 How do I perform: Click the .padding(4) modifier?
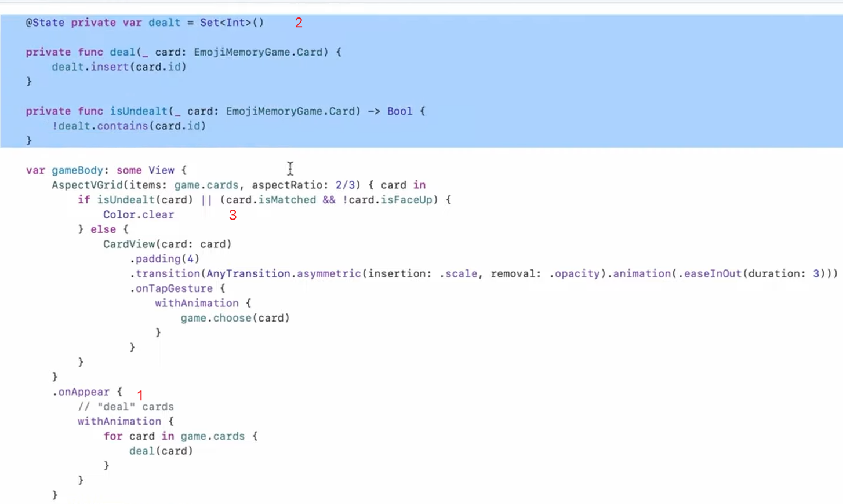pyautogui.click(x=164, y=259)
